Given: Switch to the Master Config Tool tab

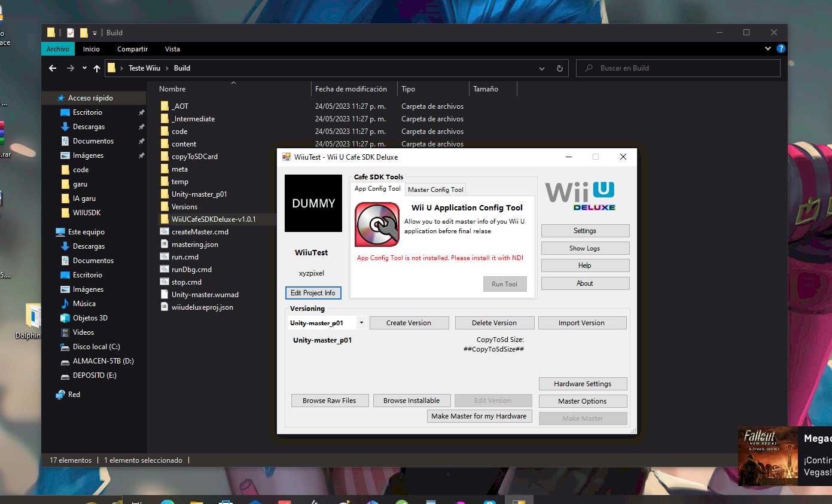Looking at the screenshot, I should [x=435, y=190].
